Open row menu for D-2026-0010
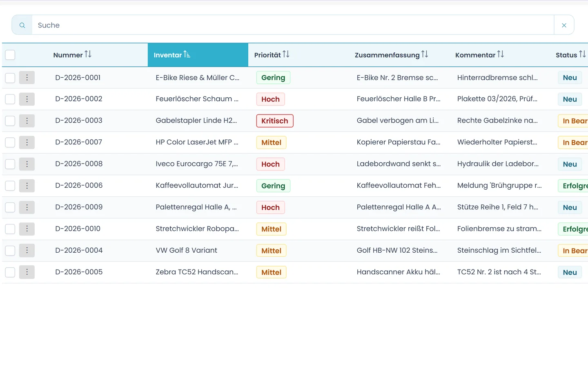Image resolution: width=588 pixels, height=368 pixels. (x=27, y=229)
